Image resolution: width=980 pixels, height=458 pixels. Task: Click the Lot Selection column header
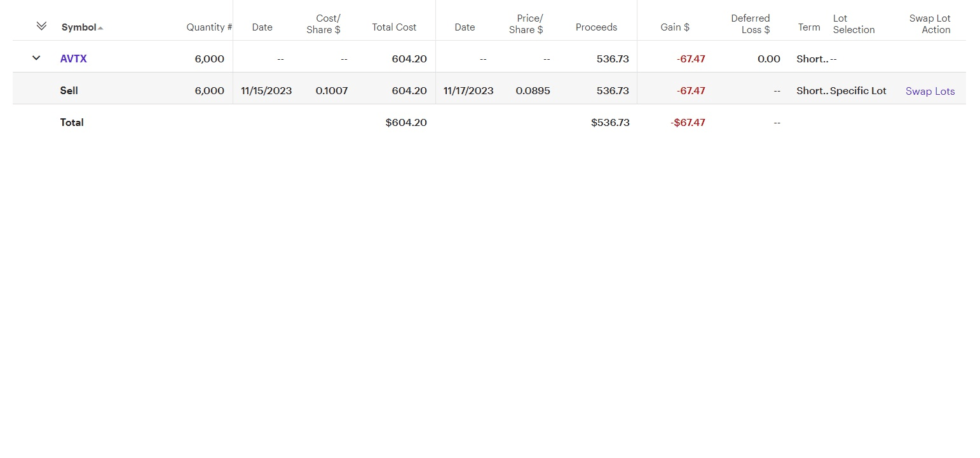854,24
